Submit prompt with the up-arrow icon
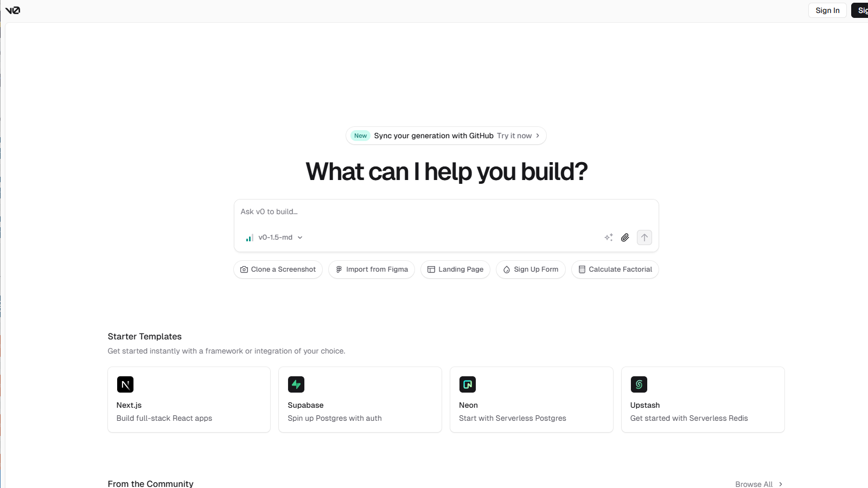 tap(644, 237)
